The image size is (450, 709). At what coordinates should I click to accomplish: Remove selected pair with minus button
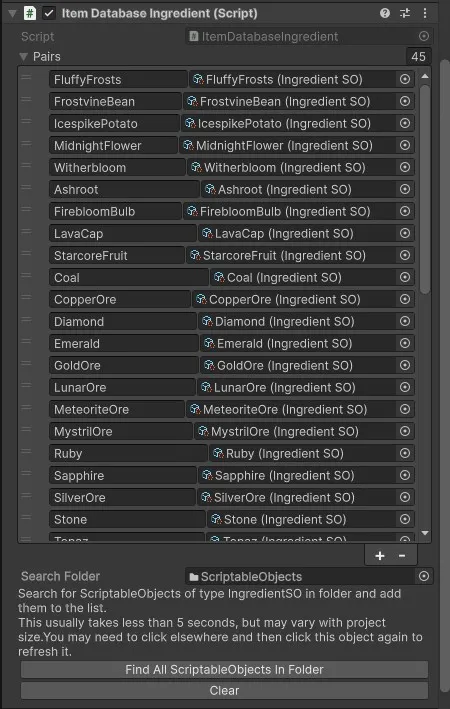click(402, 556)
